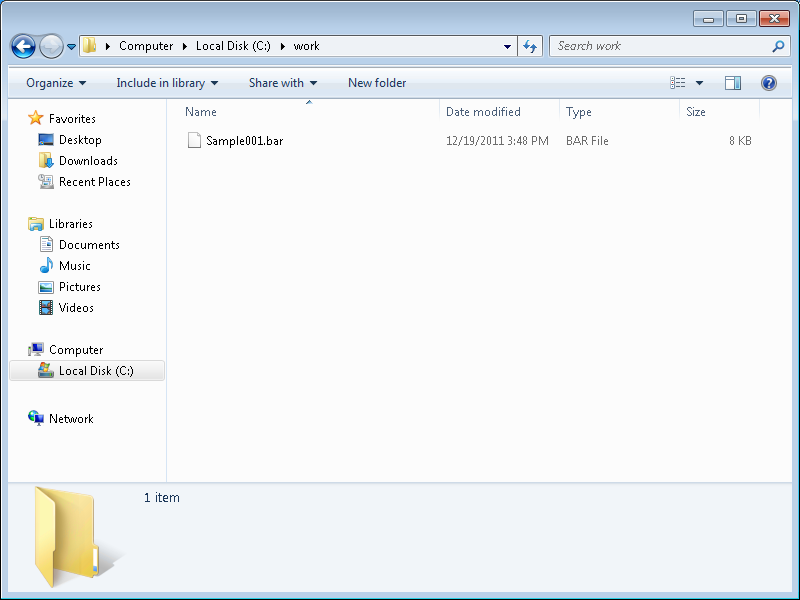
Task: Select the work breadcrumb in the address bar
Action: tap(306, 46)
